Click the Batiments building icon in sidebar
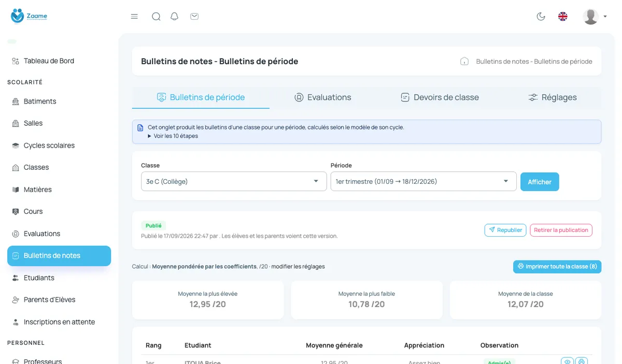 click(x=16, y=101)
